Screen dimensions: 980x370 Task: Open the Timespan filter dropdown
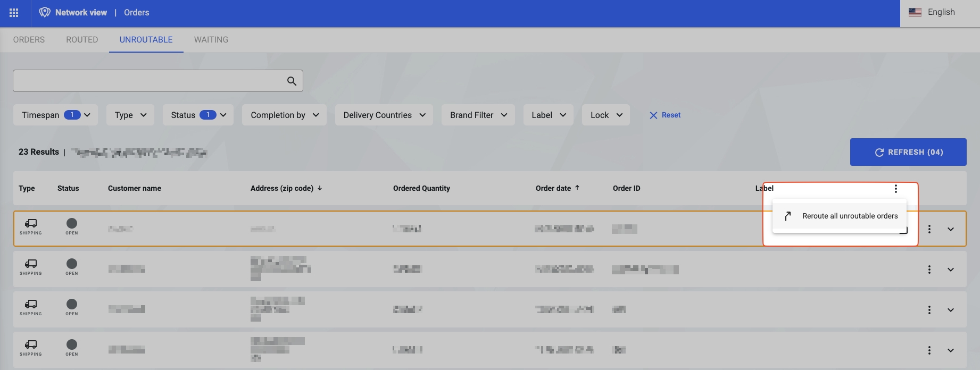55,115
